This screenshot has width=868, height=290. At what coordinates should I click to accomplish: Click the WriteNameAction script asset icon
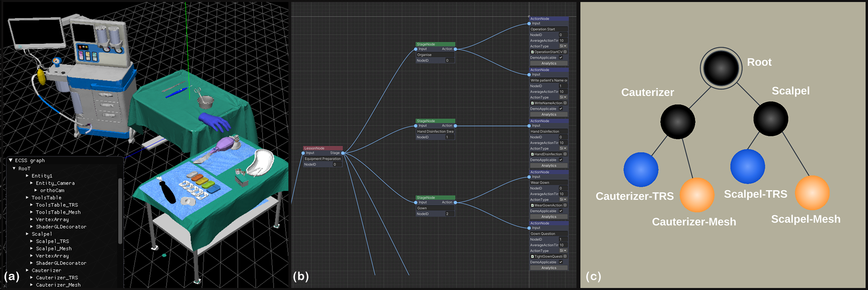pyautogui.click(x=532, y=103)
